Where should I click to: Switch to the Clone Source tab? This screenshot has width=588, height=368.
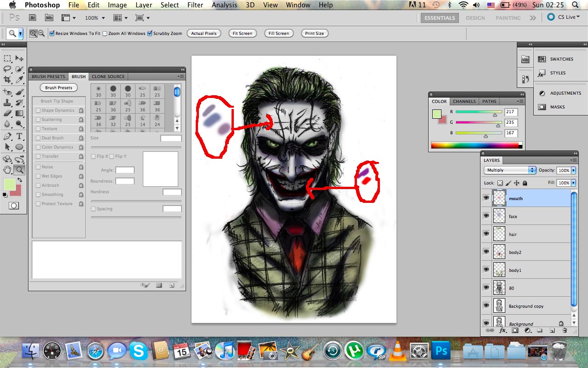tap(108, 76)
